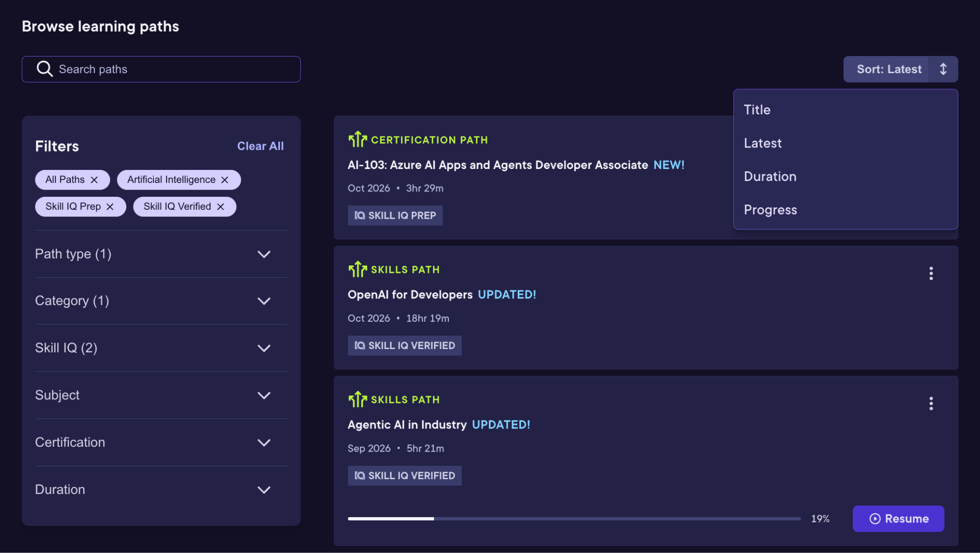Click the Oct 2026 3hr 29m text
Viewport: 980px width, 553px height.
396,188
